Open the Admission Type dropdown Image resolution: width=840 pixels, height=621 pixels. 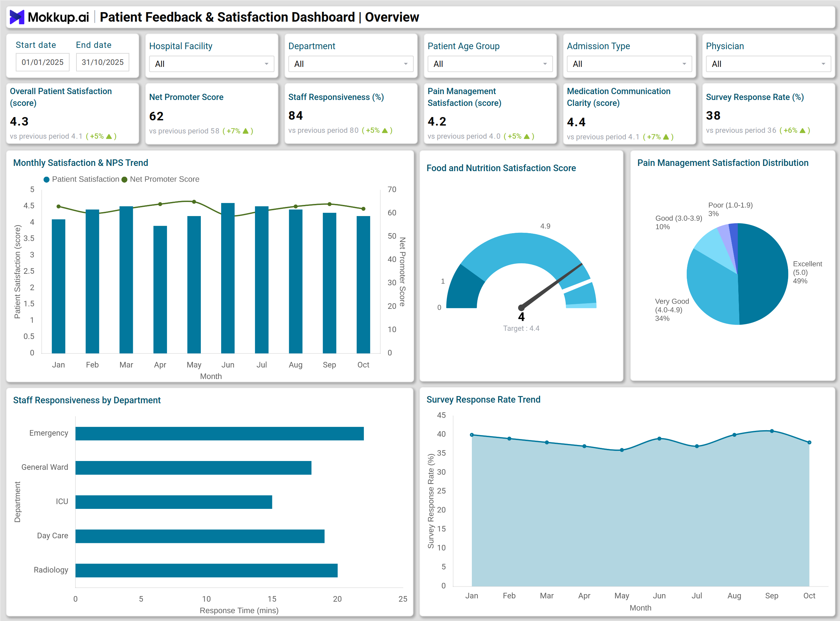(629, 64)
